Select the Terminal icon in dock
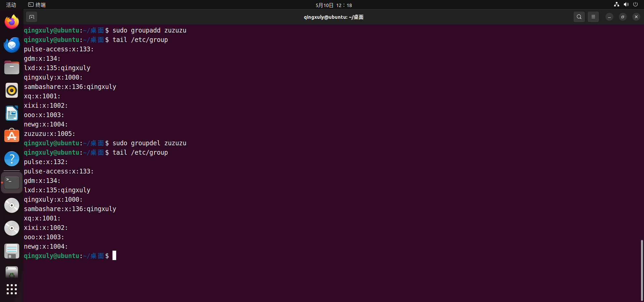 click(12, 183)
